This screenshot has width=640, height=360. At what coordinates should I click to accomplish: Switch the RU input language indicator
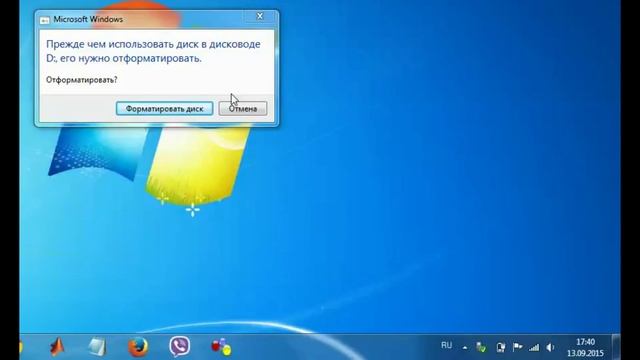click(446, 345)
